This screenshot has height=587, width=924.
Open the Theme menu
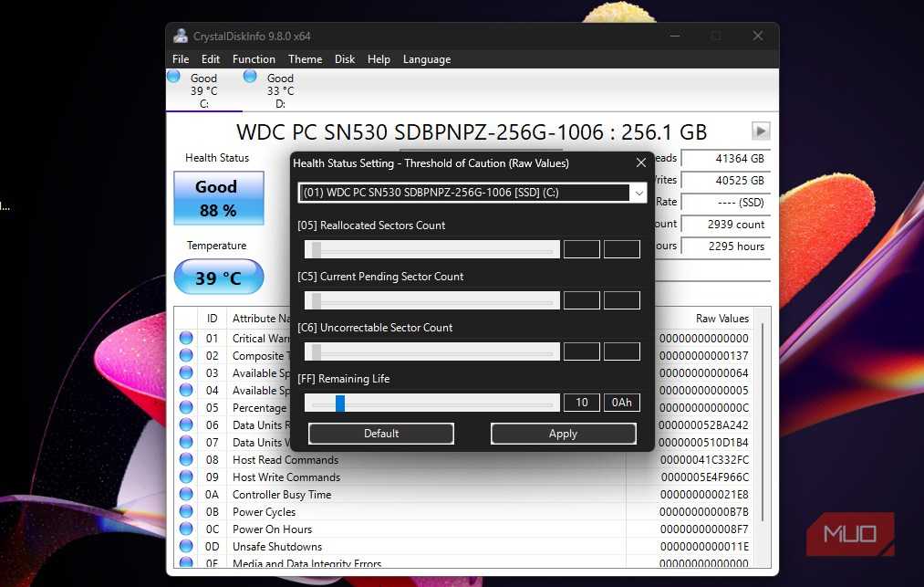click(x=306, y=59)
